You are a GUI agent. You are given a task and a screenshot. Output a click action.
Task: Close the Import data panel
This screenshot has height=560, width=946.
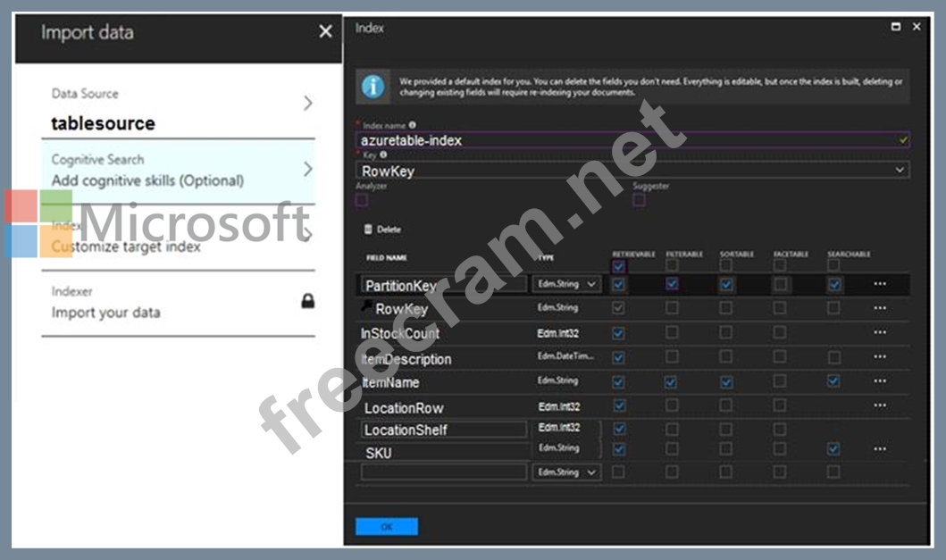coord(325,32)
